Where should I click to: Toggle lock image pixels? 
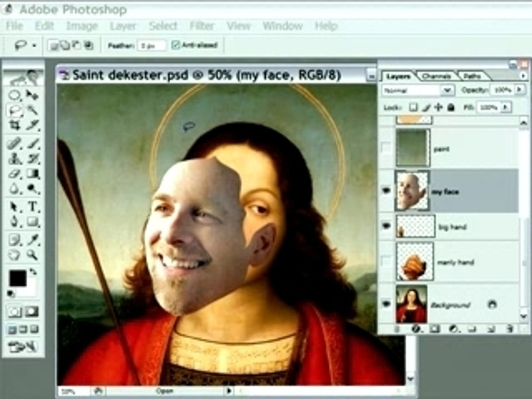pyautogui.click(x=426, y=108)
